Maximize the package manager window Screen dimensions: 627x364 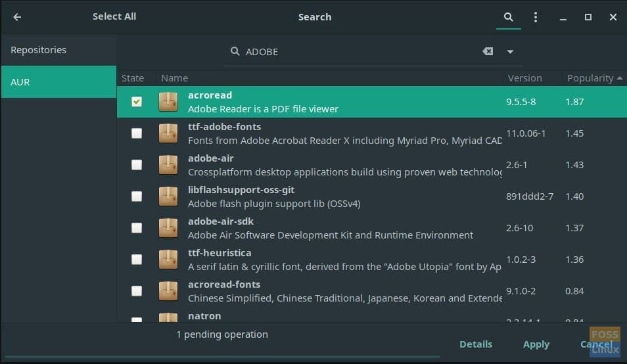pyautogui.click(x=588, y=17)
